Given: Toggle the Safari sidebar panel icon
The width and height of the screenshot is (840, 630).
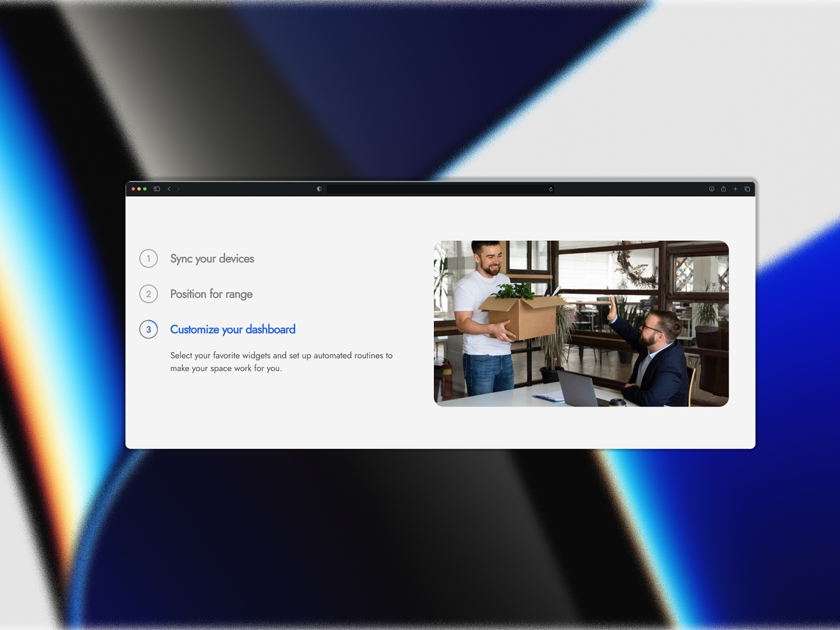Looking at the screenshot, I should [x=156, y=189].
